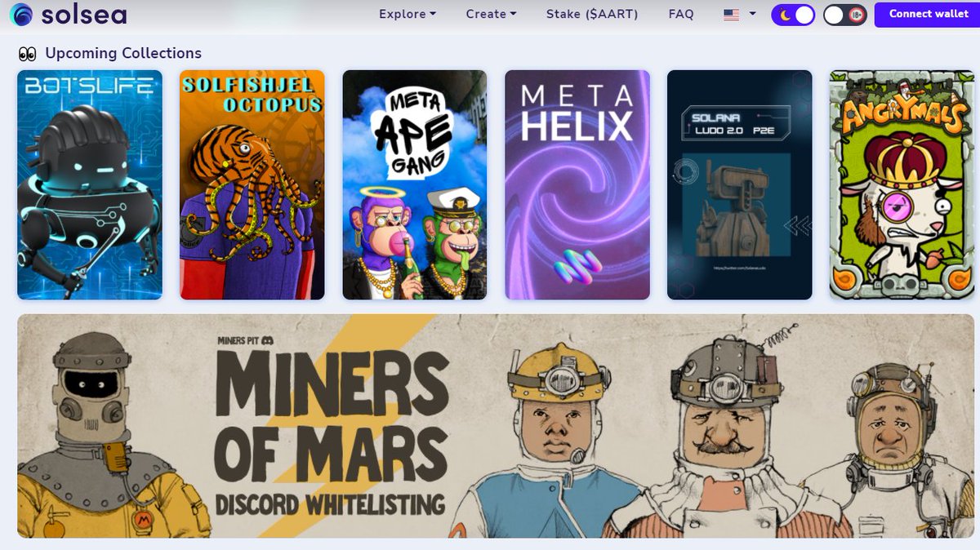Click the Miners of Mars banner

click(496, 426)
